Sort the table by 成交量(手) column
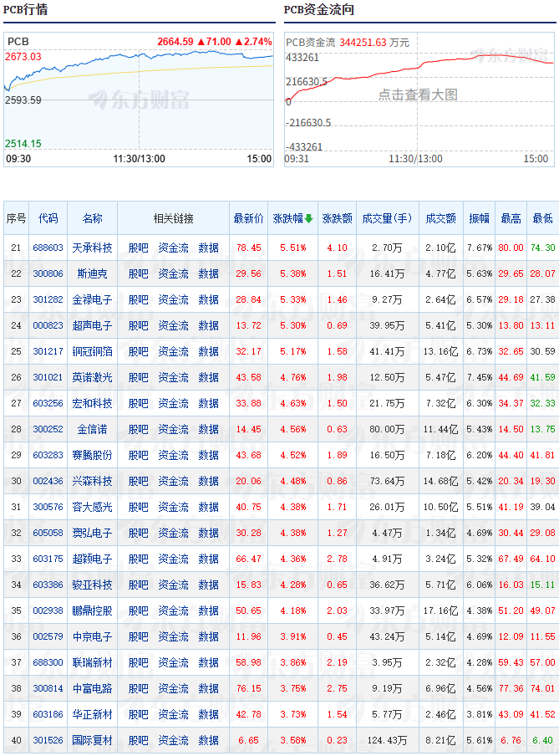559x756 pixels. click(387, 218)
